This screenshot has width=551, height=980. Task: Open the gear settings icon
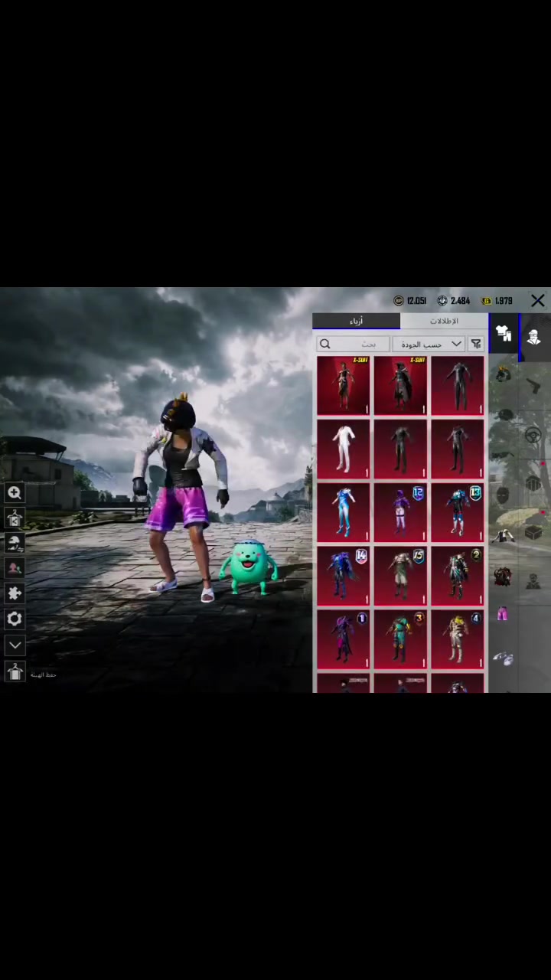tap(15, 619)
